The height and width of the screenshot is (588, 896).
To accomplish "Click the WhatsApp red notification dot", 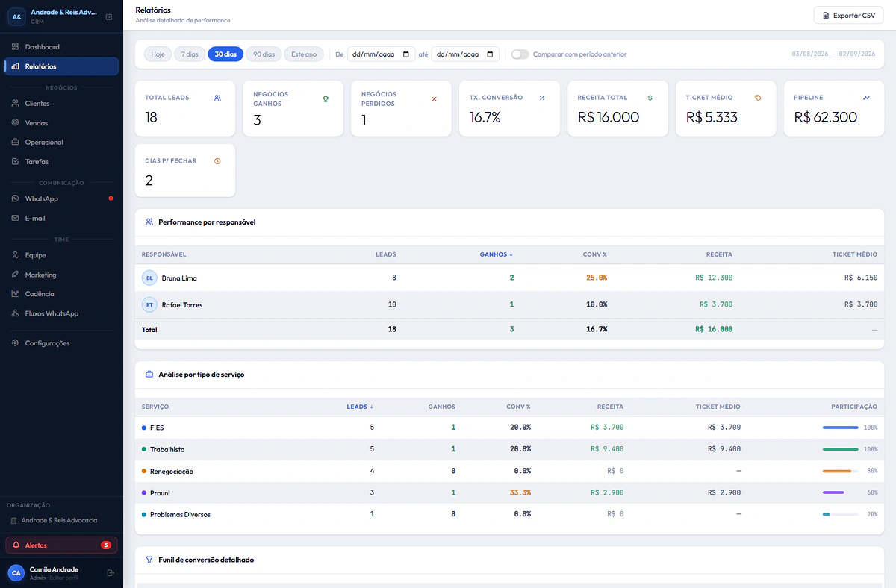I will pos(111,198).
